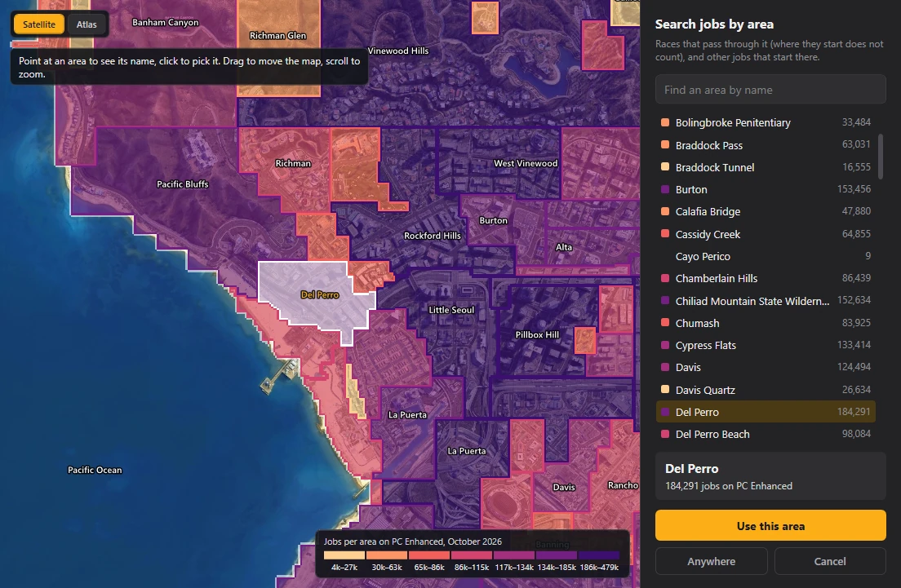Select Bolingbroke Penitentiary in the list
The image size is (901, 588).
(766, 122)
